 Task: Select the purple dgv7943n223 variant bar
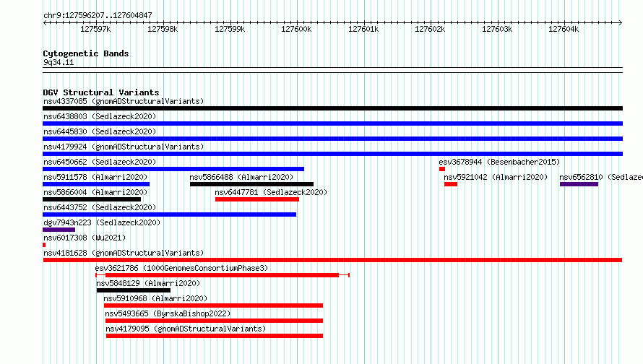click(59, 230)
